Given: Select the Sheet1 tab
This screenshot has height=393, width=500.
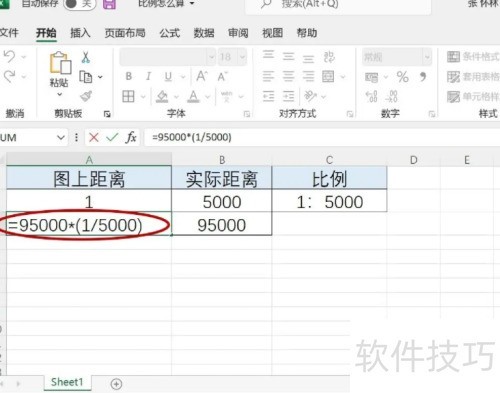Looking at the screenshot, I should tap(67, 382).
